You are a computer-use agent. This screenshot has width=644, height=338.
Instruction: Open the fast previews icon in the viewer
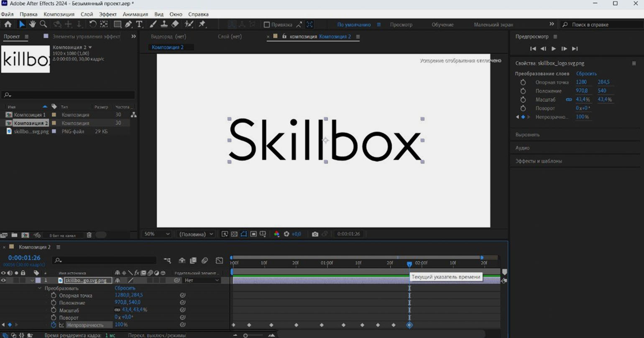tap(225, 234)
